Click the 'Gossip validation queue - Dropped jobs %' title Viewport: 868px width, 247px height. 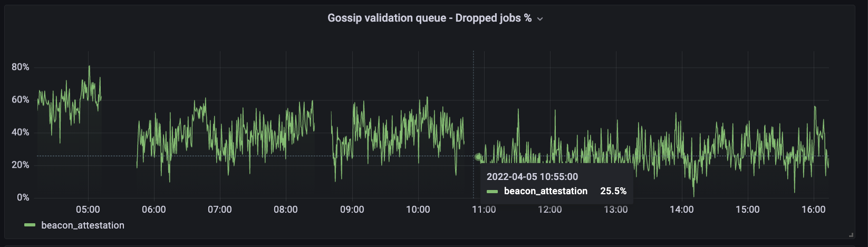429,18
